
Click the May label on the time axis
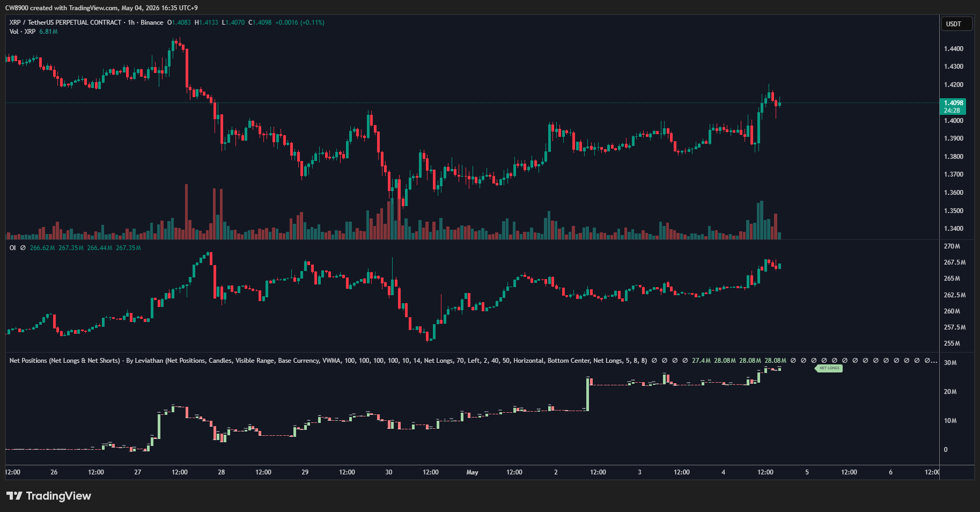pyautogui.click(x=472, y=472)
